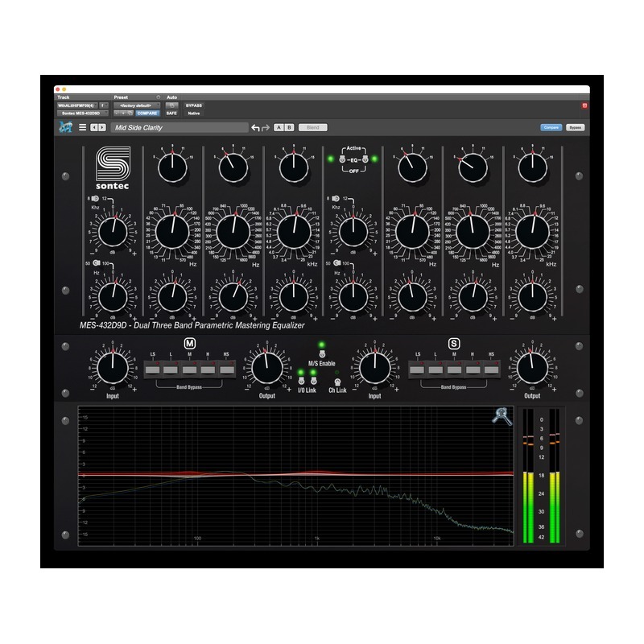Image resolution: width=644 pixels, height=644 pixels.
Task: Open the insert position 'f' dropdown
Action: point(103,105)
